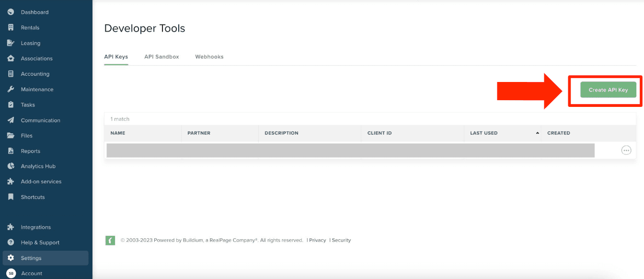Click the Analytics Hub pie chart icon
Screen dimensions: 644x279
click(x=11, y=166)
